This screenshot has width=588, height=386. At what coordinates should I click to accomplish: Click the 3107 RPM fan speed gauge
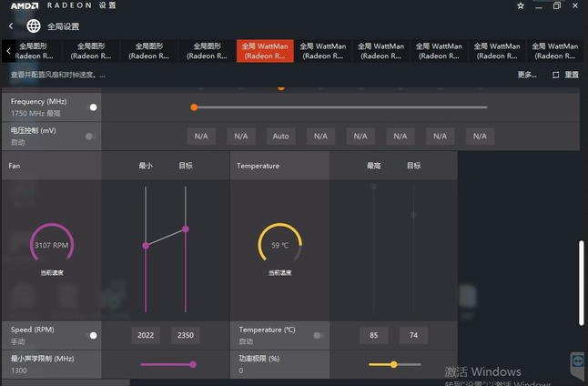52,244
